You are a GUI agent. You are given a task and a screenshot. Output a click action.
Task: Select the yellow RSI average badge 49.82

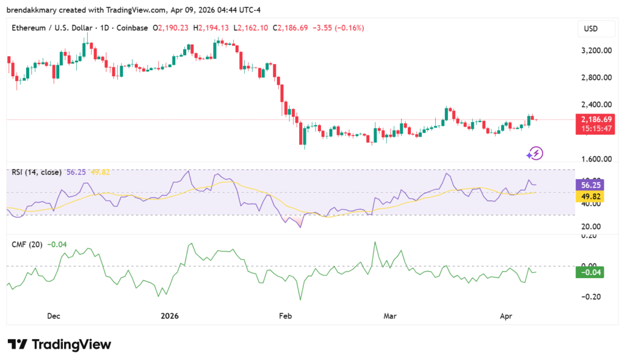coord(590,196)
